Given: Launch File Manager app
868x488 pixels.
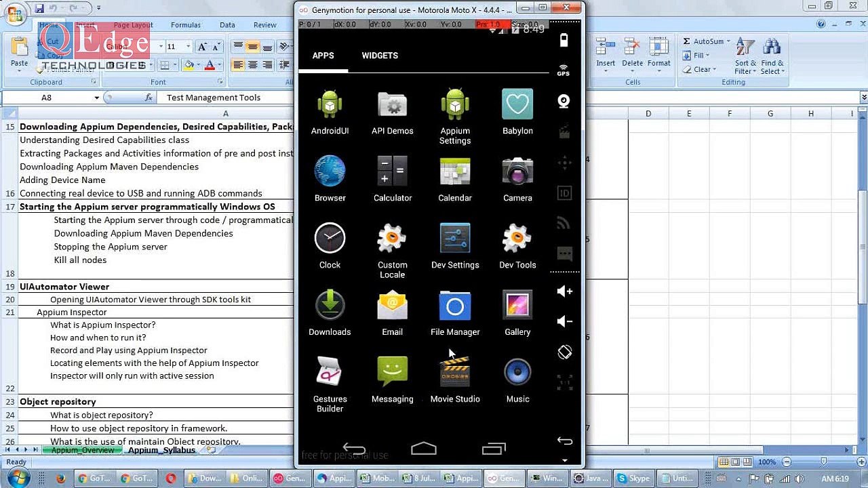Looking at the screenshot, I should 455,313.
